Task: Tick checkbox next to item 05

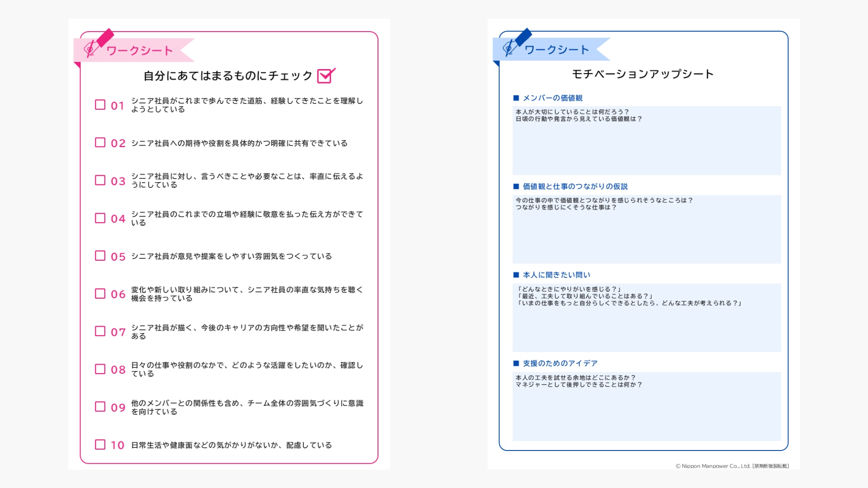Action: [x=100, y=256]
